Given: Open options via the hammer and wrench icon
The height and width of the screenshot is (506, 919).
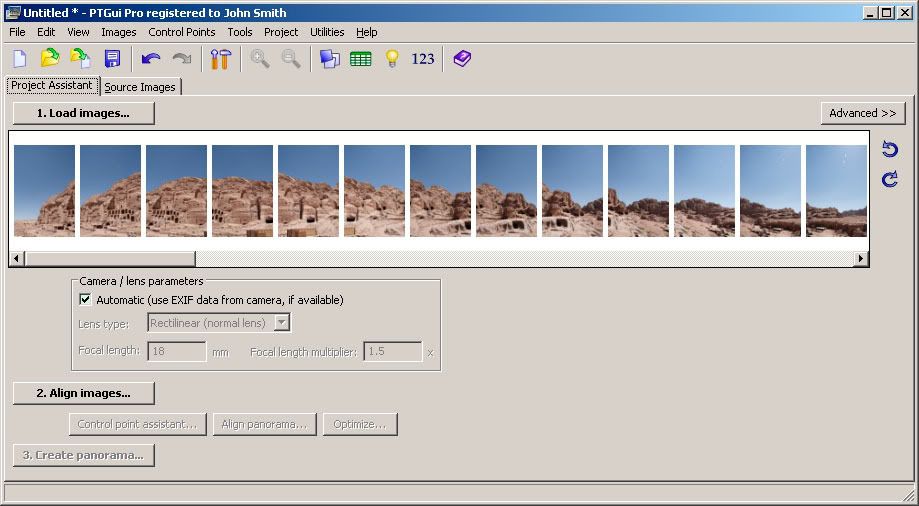Looking at the screenshot, I should coord(220,59).
